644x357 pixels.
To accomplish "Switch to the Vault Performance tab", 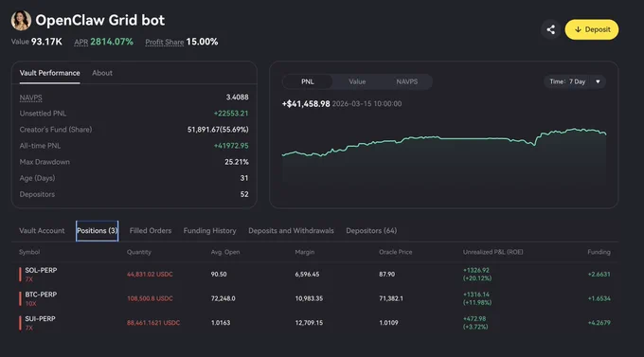I will pos(49,73).
